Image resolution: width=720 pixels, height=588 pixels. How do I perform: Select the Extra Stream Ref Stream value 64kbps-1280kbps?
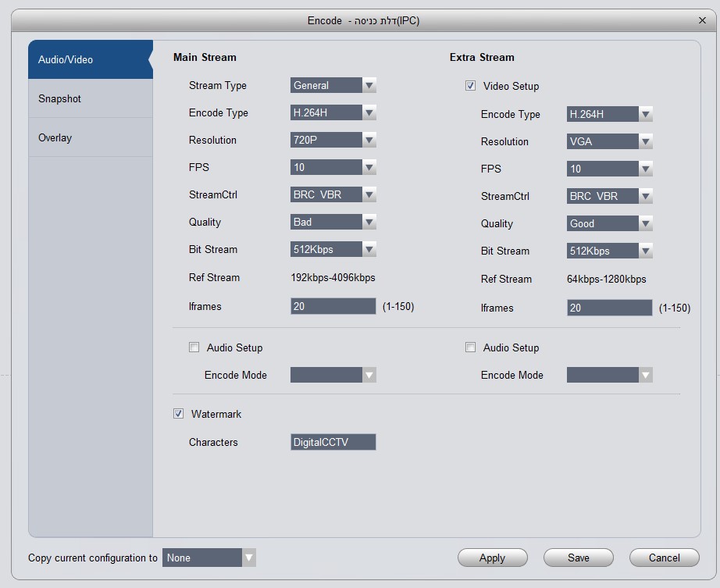[x=606, y=279]
